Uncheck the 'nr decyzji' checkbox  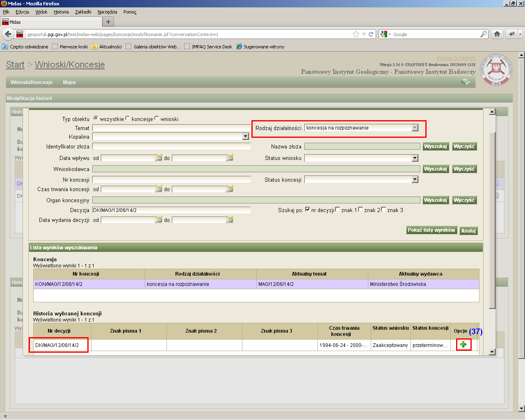[x=308, y=210]
